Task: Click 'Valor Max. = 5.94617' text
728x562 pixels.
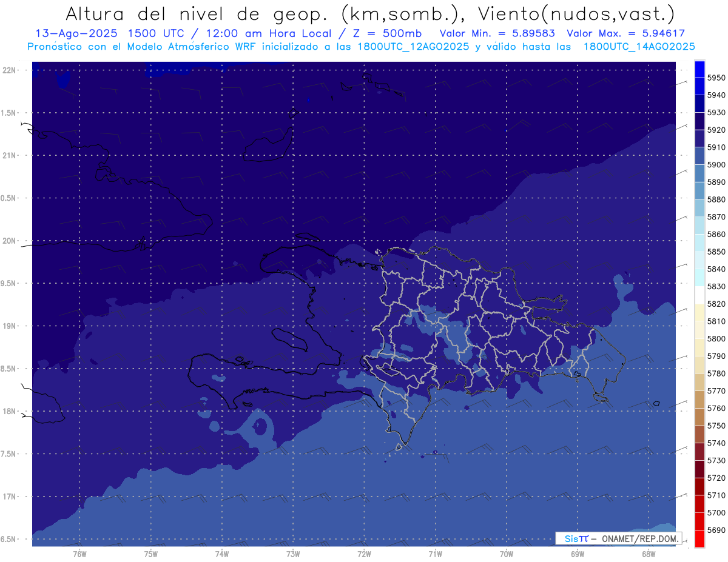Action: (x=625, y=33)
